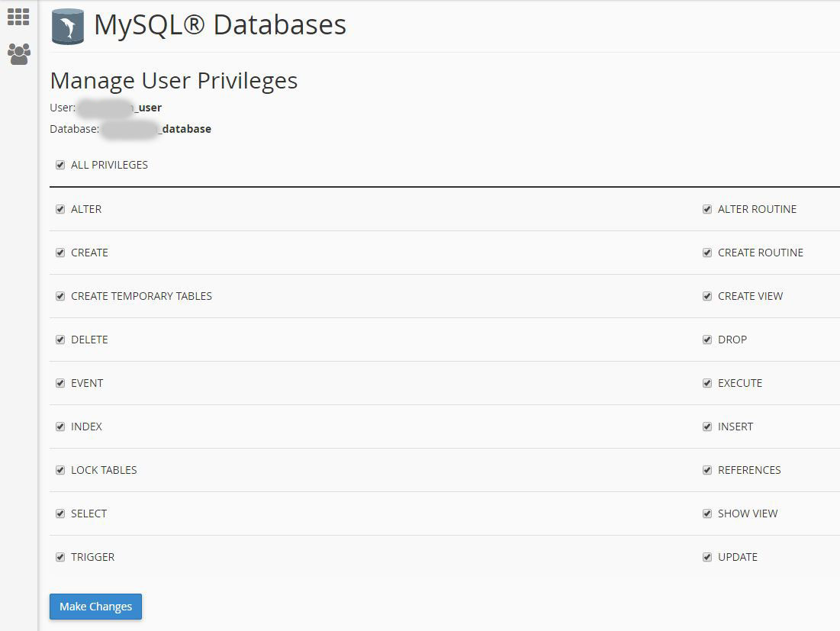Click the SHOW VIEW label text

(748, 513)
